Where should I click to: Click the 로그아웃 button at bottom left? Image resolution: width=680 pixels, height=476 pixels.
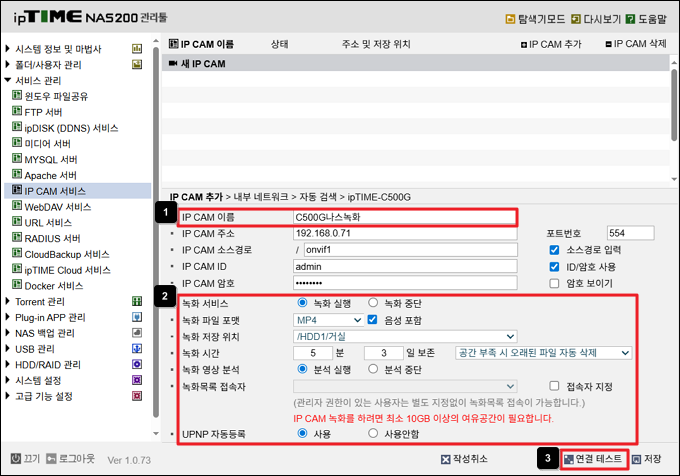click(68, 459)
